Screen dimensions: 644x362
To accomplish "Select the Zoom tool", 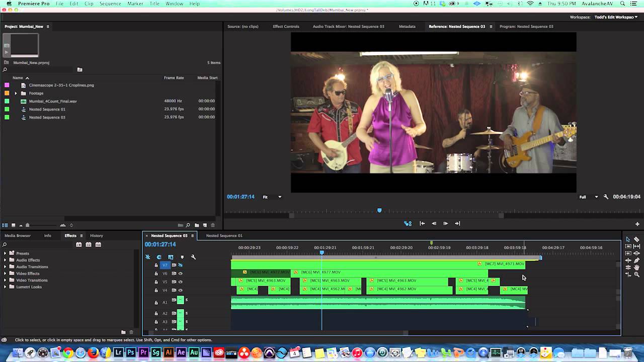I will 636,275.
